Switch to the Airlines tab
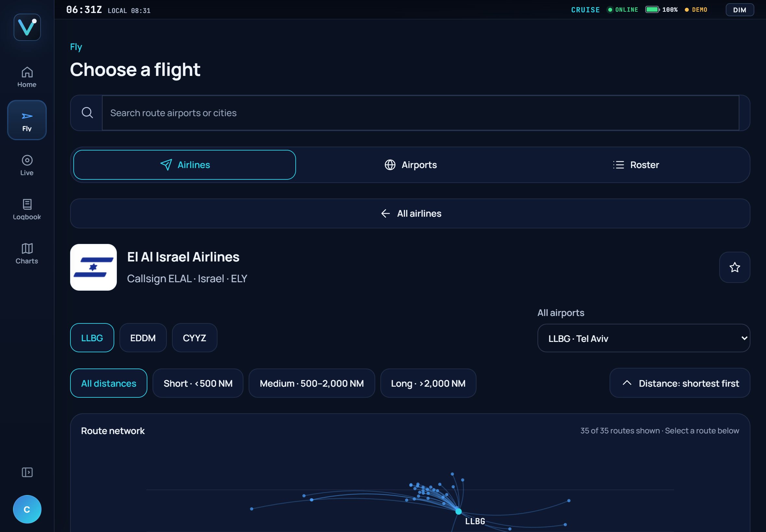 (184, 165)
